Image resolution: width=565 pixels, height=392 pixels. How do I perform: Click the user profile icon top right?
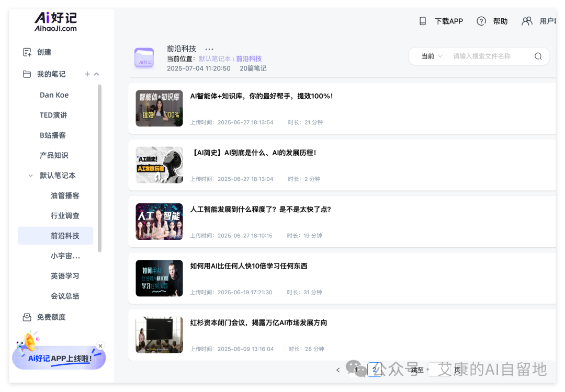point(527,21)
